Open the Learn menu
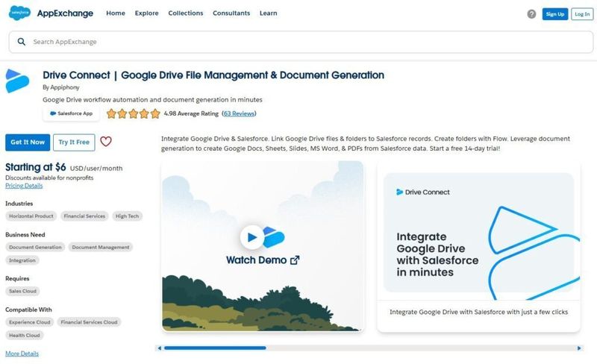Screen dimensions: 597x364 (269, 13)
